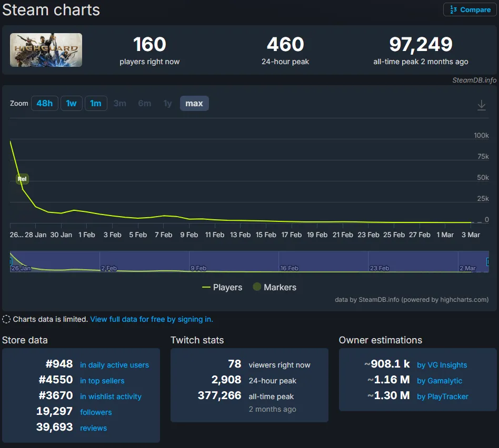Click the chart download icon
499x448 pixels.
click(481, 105)
